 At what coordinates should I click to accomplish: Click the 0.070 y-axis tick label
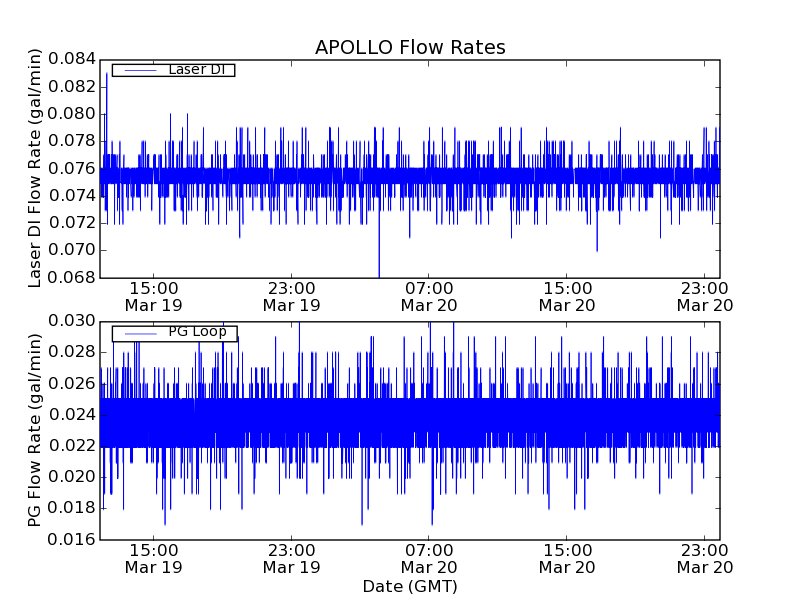tap(72, 250)
